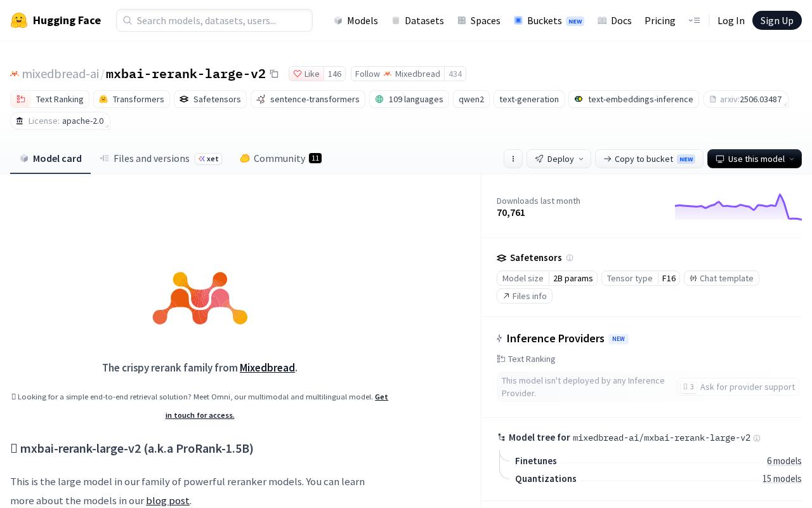This screenshot has width=812, height=508.
Task: Expand the additional navigation menu icon
Action: coord(694,20)
